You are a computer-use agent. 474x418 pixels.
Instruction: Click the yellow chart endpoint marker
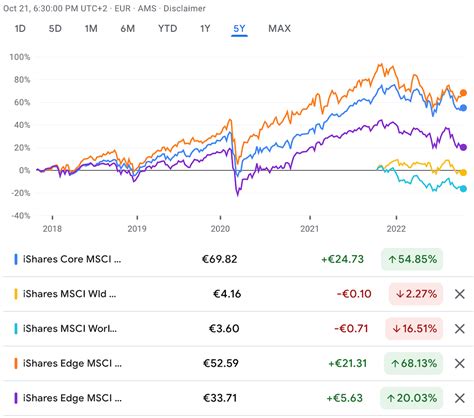463,172
